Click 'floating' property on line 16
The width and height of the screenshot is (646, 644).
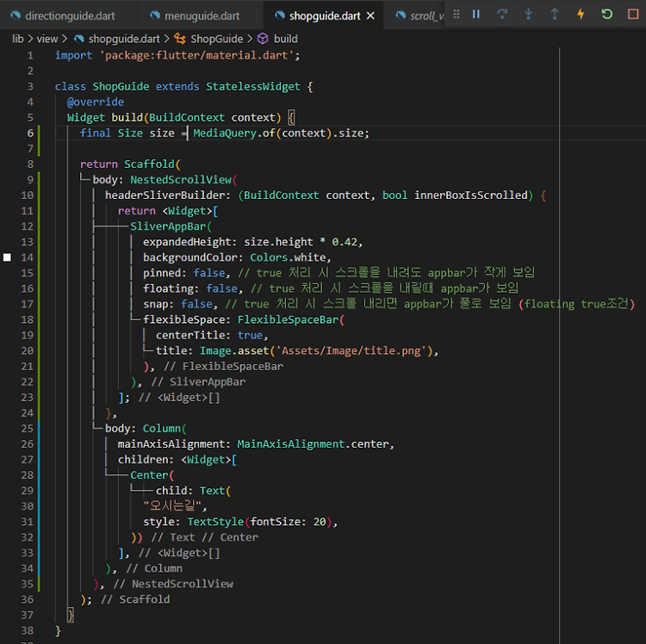coord(168,288)
